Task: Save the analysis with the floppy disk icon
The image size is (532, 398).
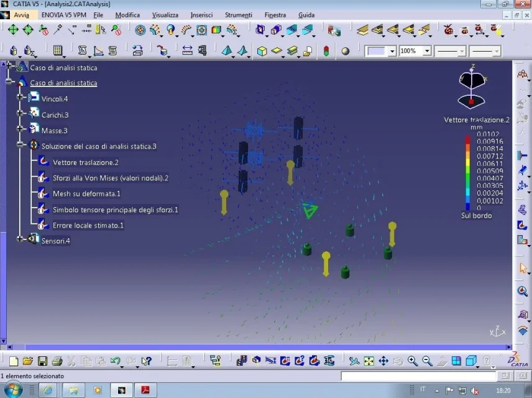Action: 42,361
